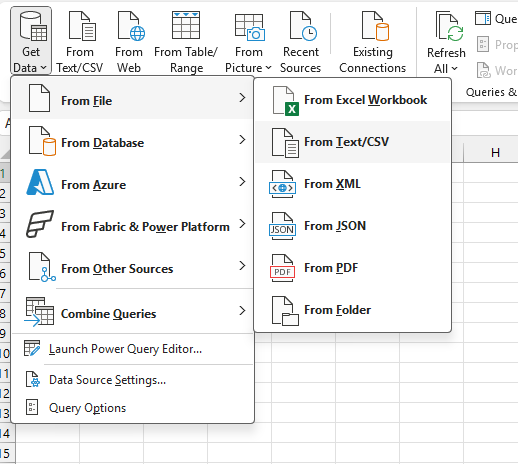Choose From Database menu entry

(132, 141)
